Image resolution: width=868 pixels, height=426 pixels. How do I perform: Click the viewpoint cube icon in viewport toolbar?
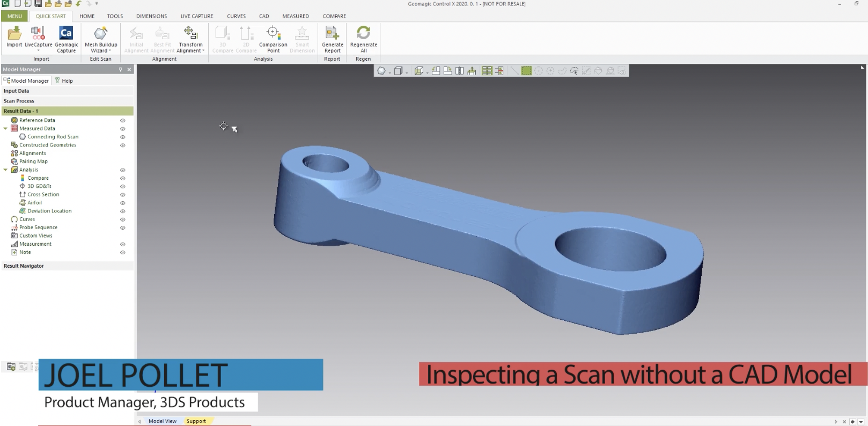419,71
